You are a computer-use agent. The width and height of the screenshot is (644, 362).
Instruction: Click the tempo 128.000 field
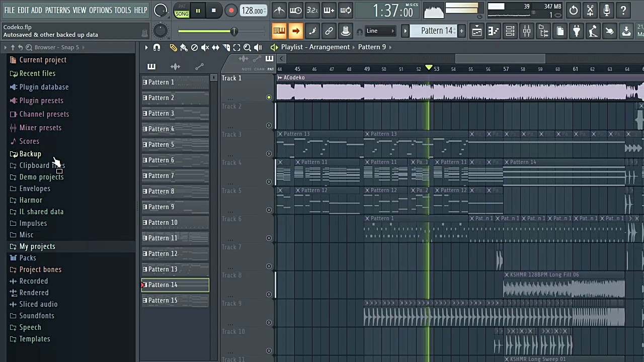click(x=253, y=11)
